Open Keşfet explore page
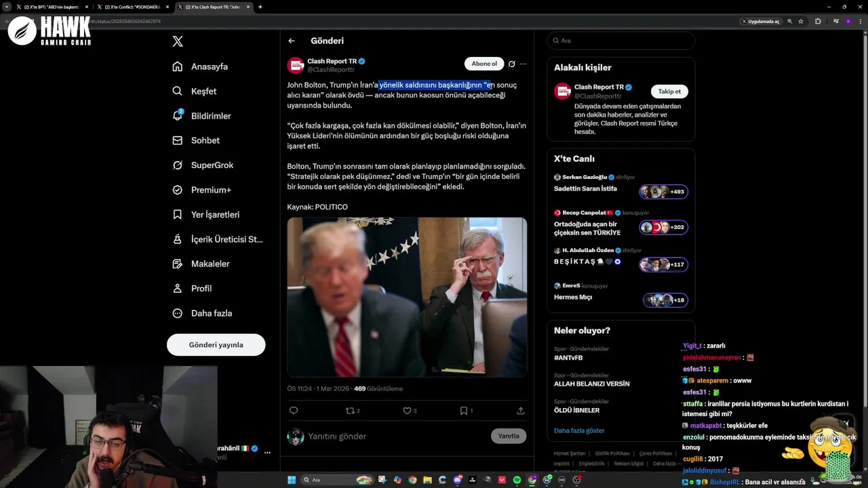Viewport: 868px width, 488px height. click(x=195, y=91)
